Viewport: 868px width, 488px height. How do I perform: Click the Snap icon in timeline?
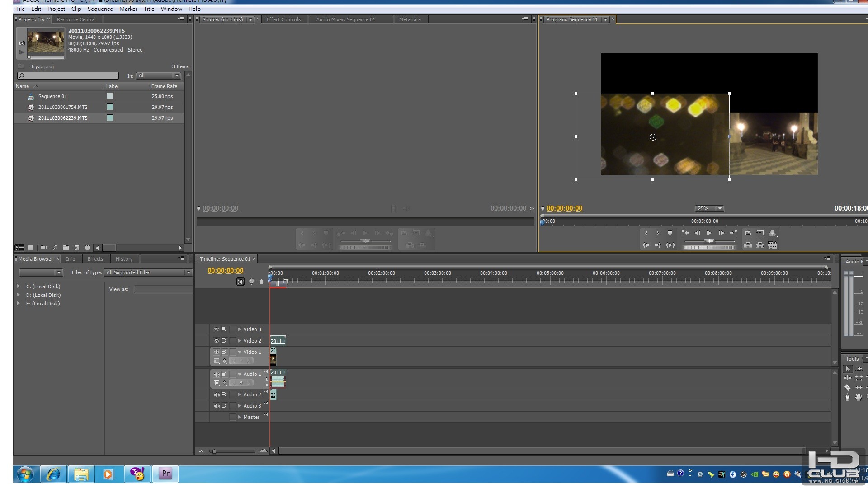[241, 282]
